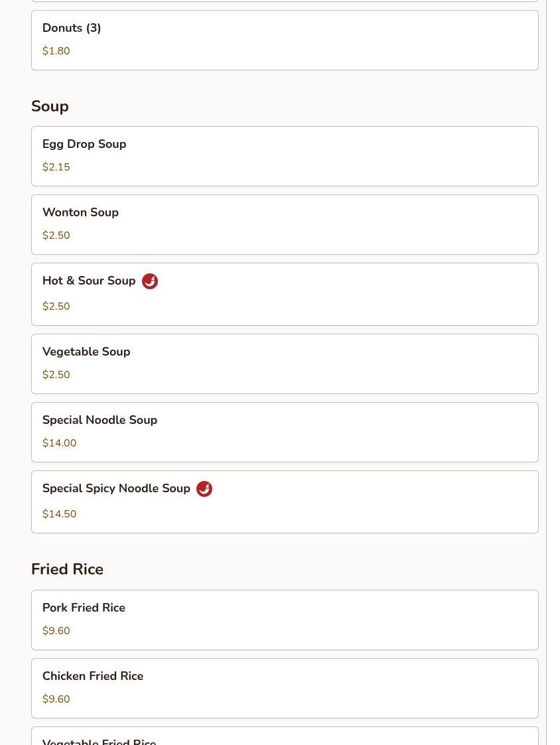Click the $14.50 spicy noodle soup price
The height and width of the screenshot is (745, 560).
(x=59, y=514)
